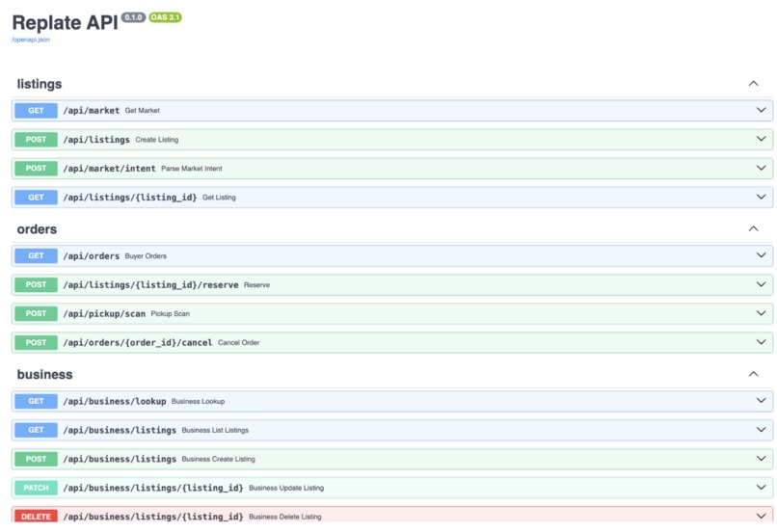Select the /api/orders path
This screenshot has height=532, width=777.
point(92,256)
